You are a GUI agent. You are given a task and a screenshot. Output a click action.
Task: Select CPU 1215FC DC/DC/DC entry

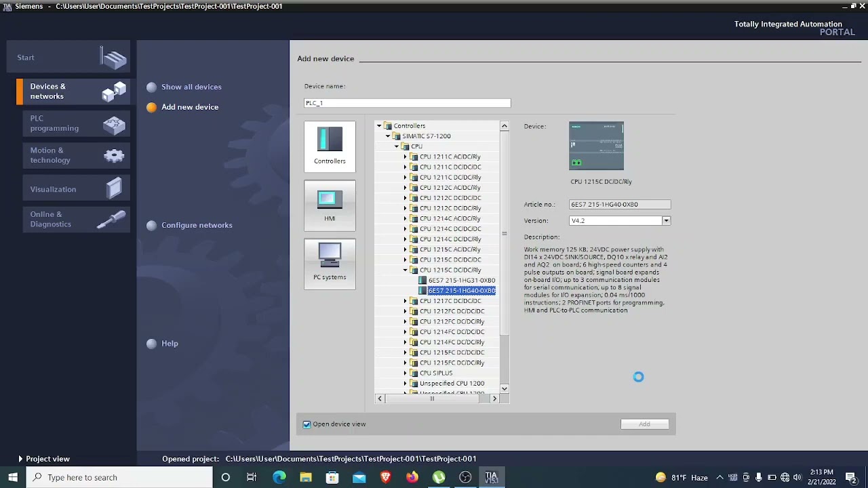point(452,352)
